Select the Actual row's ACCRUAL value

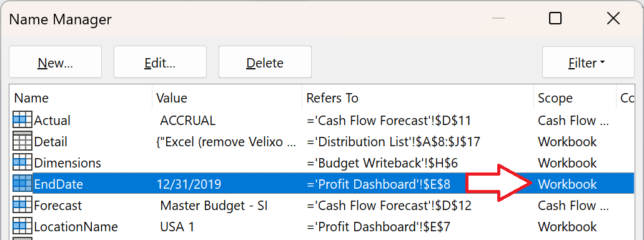pyautogui.click(x=187, y=121)
